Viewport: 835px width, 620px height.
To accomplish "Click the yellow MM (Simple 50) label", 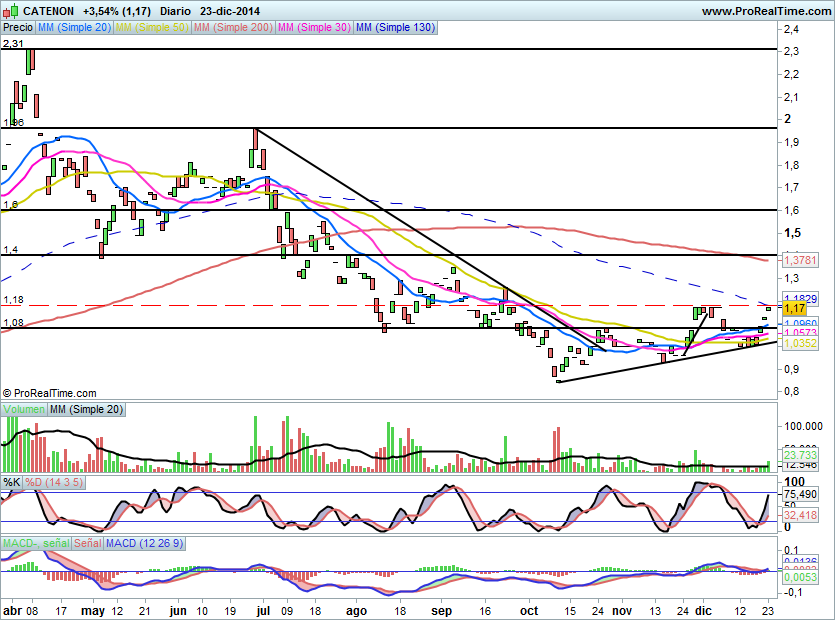I will (x=151, y=28).
